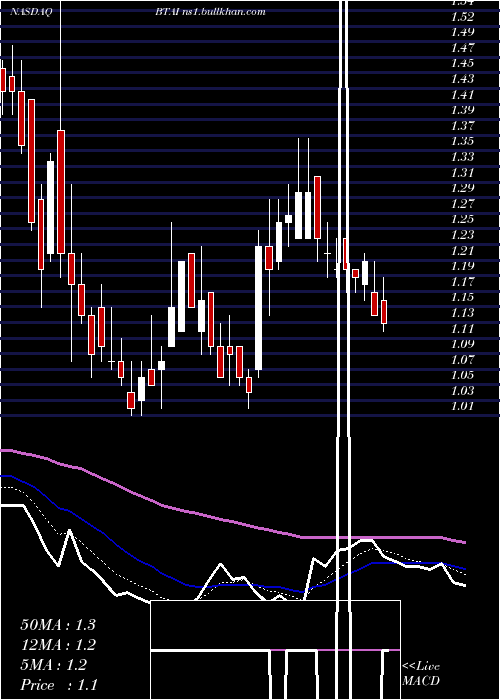The image size is (500, 700).
Task: Click the 1.43 price axis label
Action: coord(462,79)
